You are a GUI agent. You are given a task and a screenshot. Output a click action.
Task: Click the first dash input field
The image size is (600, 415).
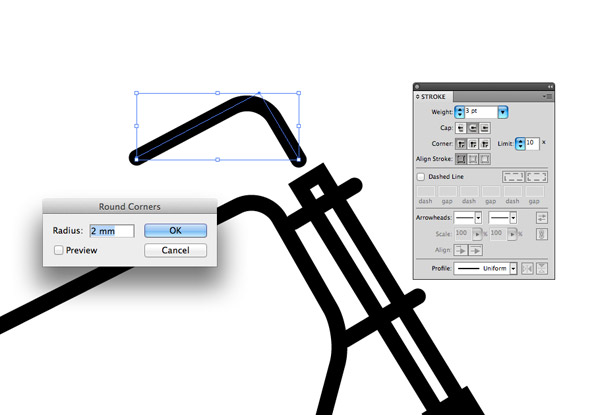click(x=426, y=191)
